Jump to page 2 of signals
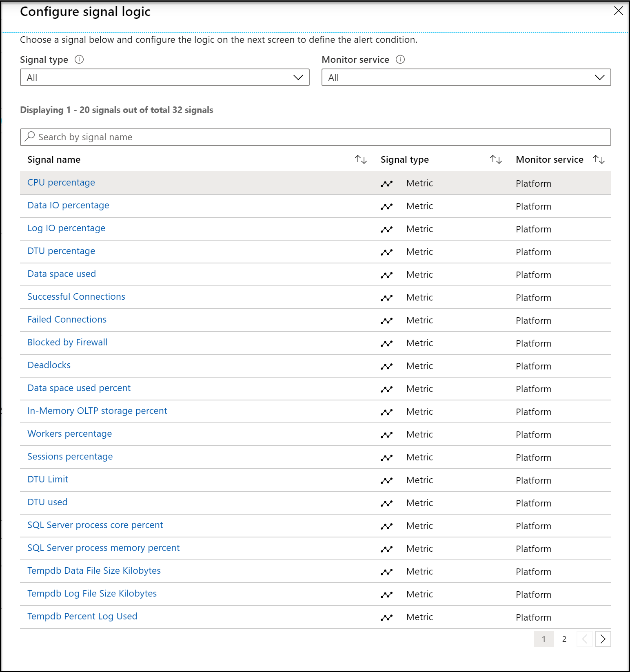 coord(564,639)
